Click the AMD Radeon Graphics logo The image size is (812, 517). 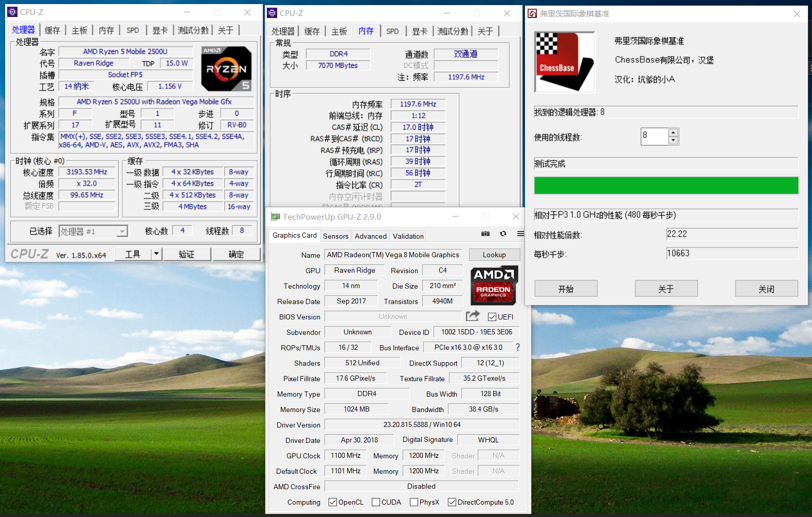point(494,286)
